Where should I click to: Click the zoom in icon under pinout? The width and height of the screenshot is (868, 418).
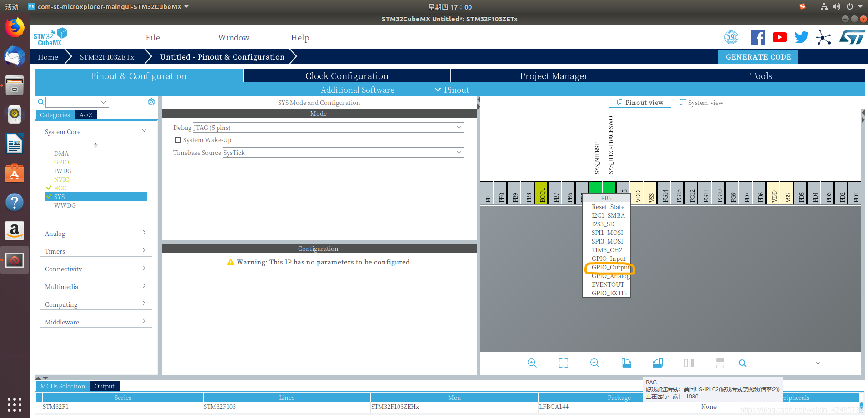pos(532,363)
